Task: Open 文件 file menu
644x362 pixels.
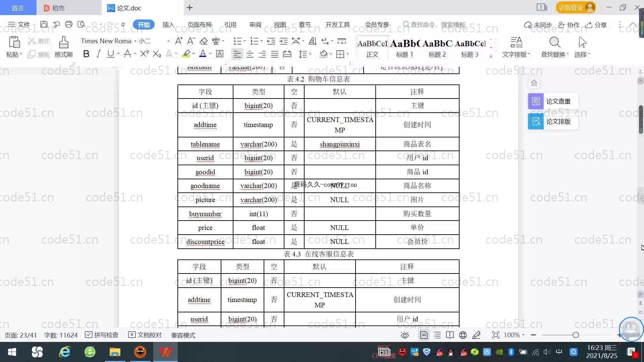Action: click(x=19, y=24)
